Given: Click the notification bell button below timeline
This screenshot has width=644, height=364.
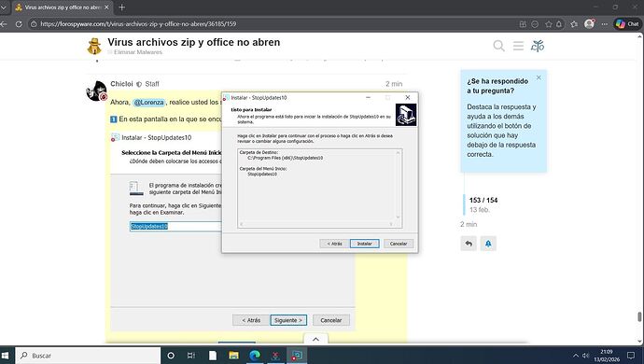Looking at the screenshot, I should (x=488, y=244).
